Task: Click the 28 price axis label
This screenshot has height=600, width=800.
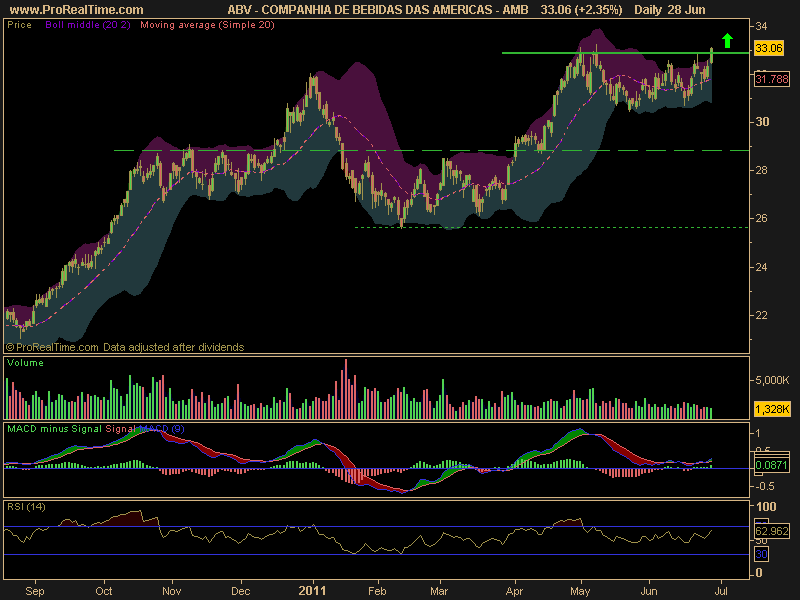Action: click(761, 170)
